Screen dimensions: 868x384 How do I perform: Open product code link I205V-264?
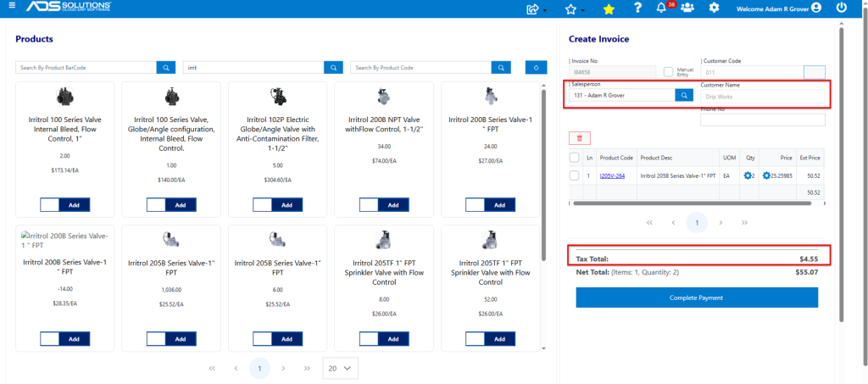pos(612,175)
